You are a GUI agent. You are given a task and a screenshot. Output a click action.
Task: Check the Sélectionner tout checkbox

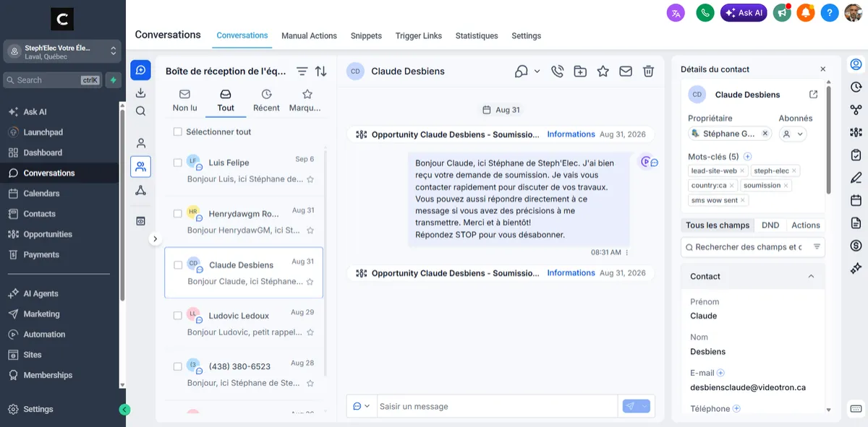pos(178,132)
